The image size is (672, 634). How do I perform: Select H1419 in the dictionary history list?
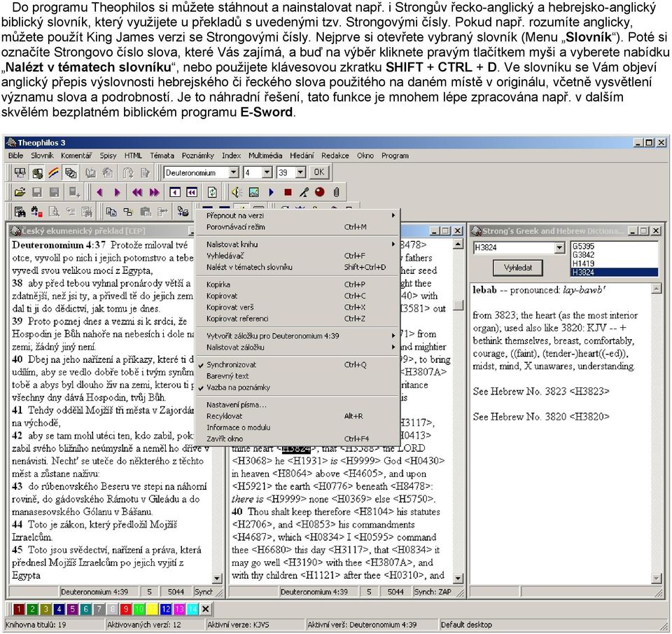click(614, 263)
